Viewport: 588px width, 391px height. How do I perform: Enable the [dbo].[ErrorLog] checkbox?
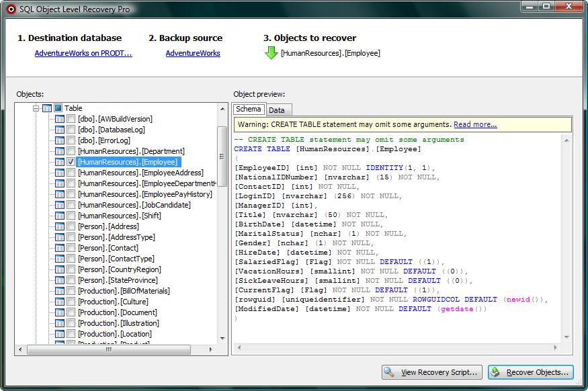point(71,140)
